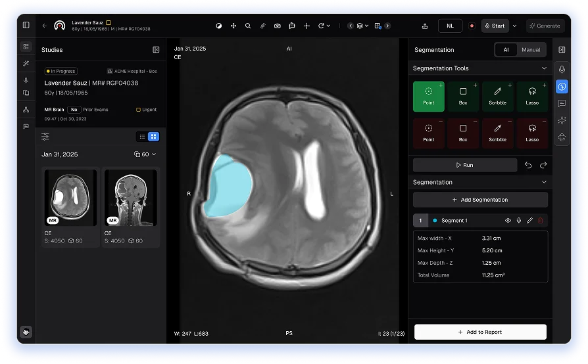Collapse the Segmentation Tools section

544,68
